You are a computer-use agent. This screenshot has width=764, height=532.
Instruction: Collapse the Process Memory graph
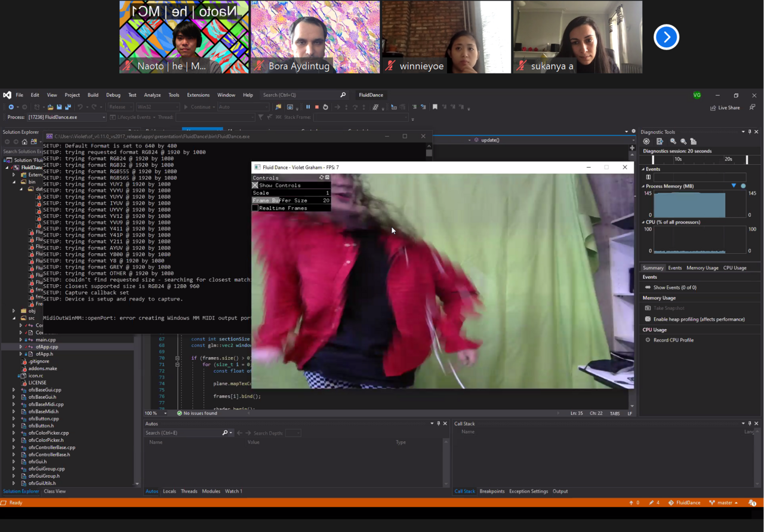click(644, 186)
